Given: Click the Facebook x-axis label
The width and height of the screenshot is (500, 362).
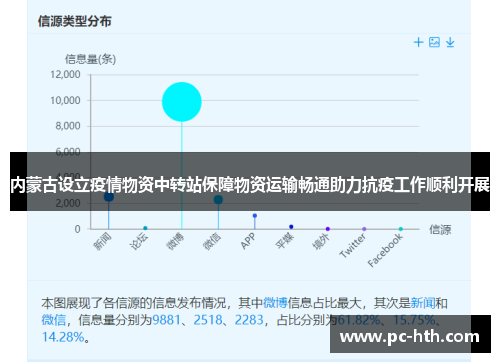Looking at the screenshot, I should click(385, 250).
